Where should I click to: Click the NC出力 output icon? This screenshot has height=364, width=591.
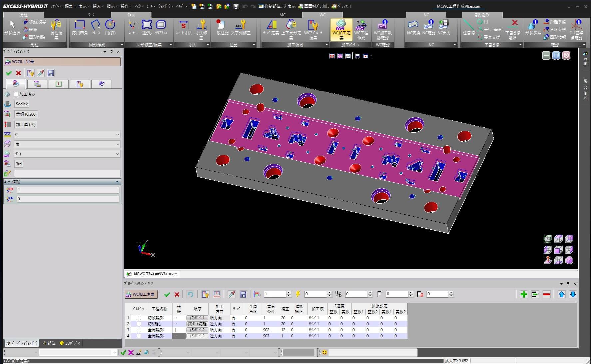(444, 27)
